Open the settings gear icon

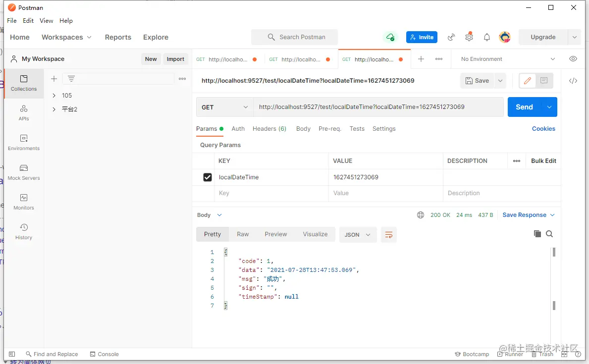(469, 37)
